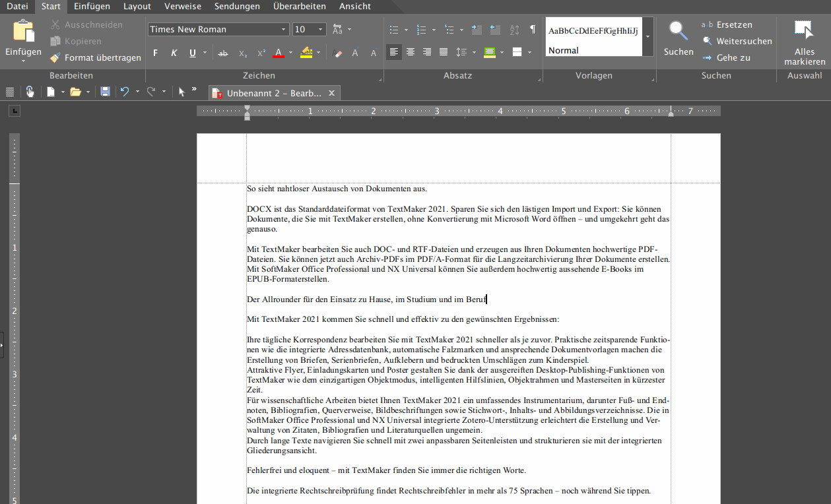831x504 pixels.
Task: Click the Redo arrow icon
Action: pyautogui.click(x=150, y=92)
